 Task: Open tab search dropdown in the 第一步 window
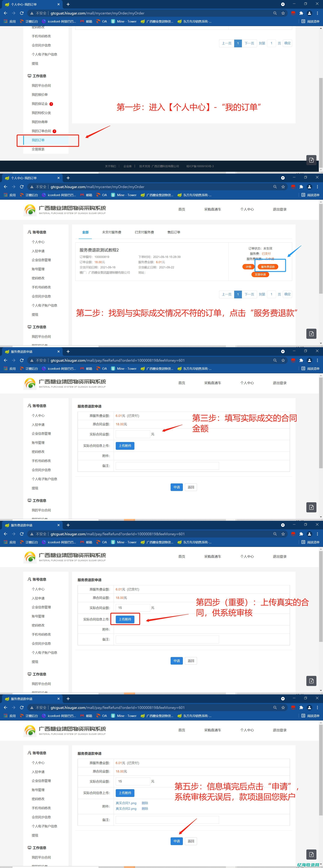[283, 4]
